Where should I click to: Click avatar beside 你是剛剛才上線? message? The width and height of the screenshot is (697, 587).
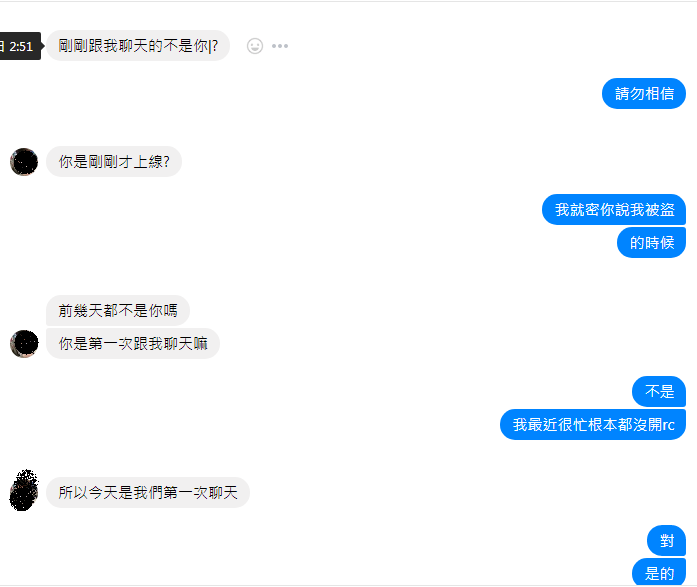tap(24, 162)
